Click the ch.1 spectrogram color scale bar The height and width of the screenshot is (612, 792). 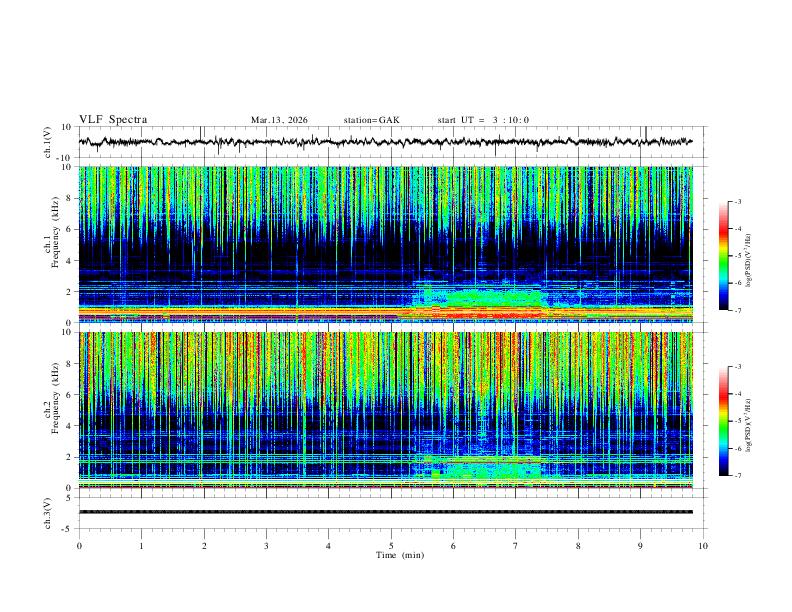723,256
